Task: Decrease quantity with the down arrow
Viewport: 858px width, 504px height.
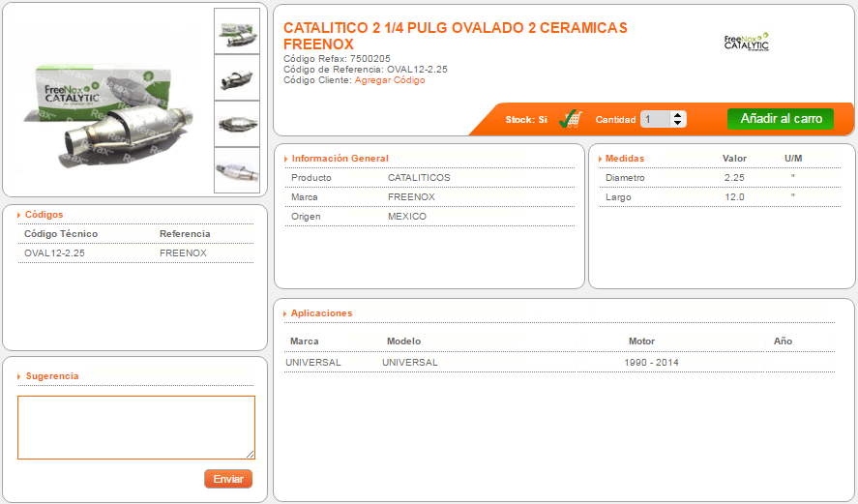Action: (x=678, y=123)
